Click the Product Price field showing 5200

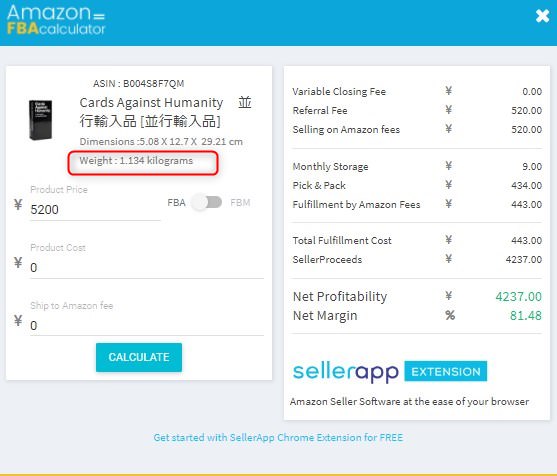click(x=95, y=210)
